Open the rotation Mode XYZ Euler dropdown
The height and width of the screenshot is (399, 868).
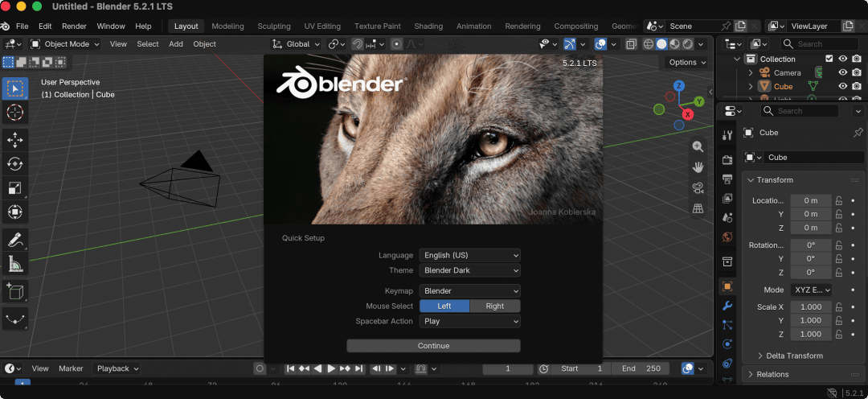click(811, 290)
